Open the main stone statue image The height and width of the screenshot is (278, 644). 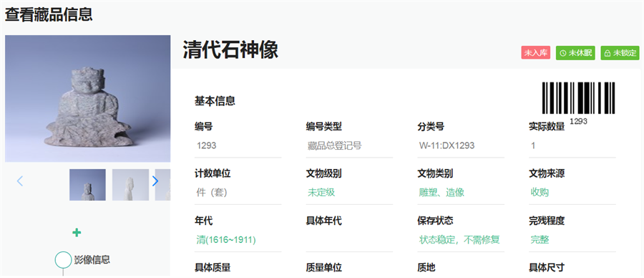(87, 99)
